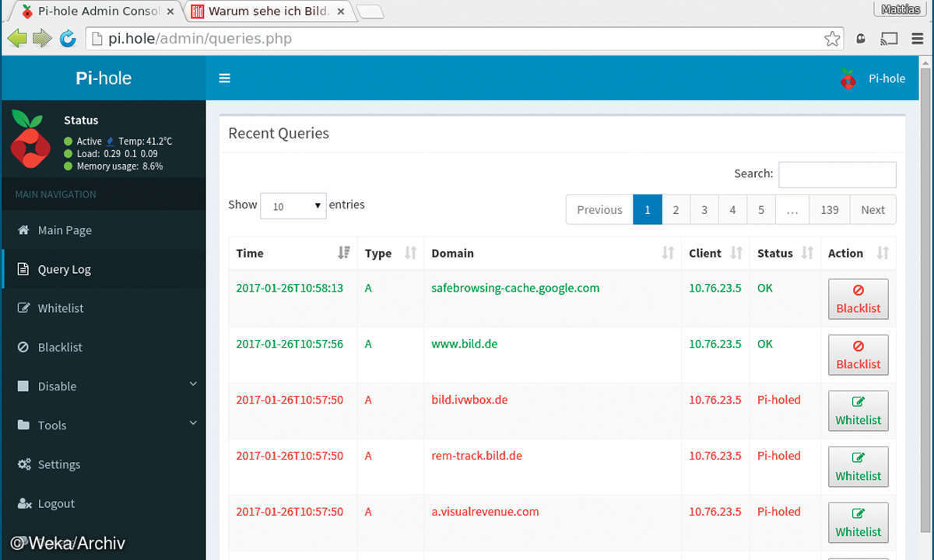
Task: Open the Show entries dropdown
Action: pos(293,205)
